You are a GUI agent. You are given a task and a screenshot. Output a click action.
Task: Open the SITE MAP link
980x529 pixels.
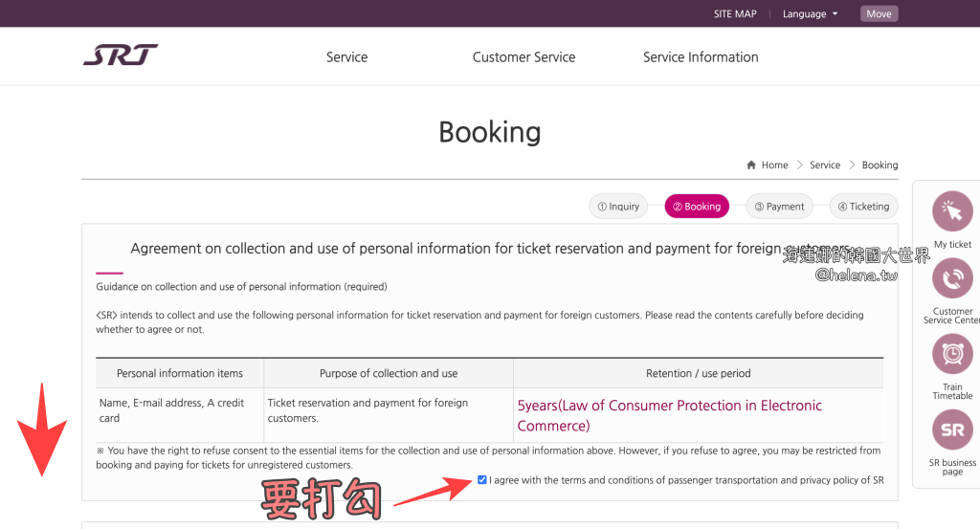(x=735, y=14)
